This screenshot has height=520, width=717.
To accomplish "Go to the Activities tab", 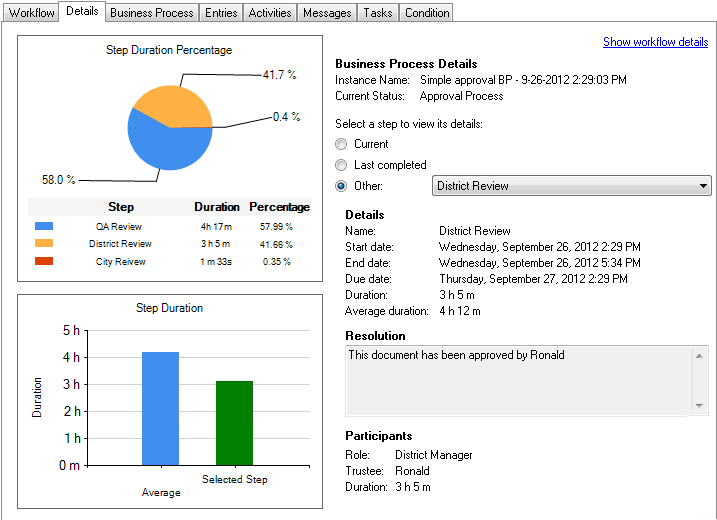I will (x=270, y=13).
